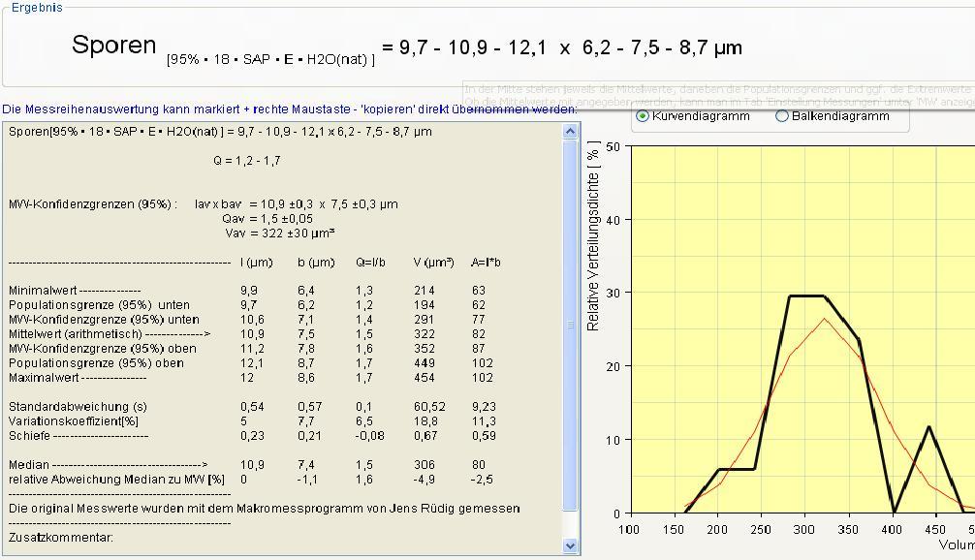Click the Mittelwert (arithmetisch) row

pos(110,334)
